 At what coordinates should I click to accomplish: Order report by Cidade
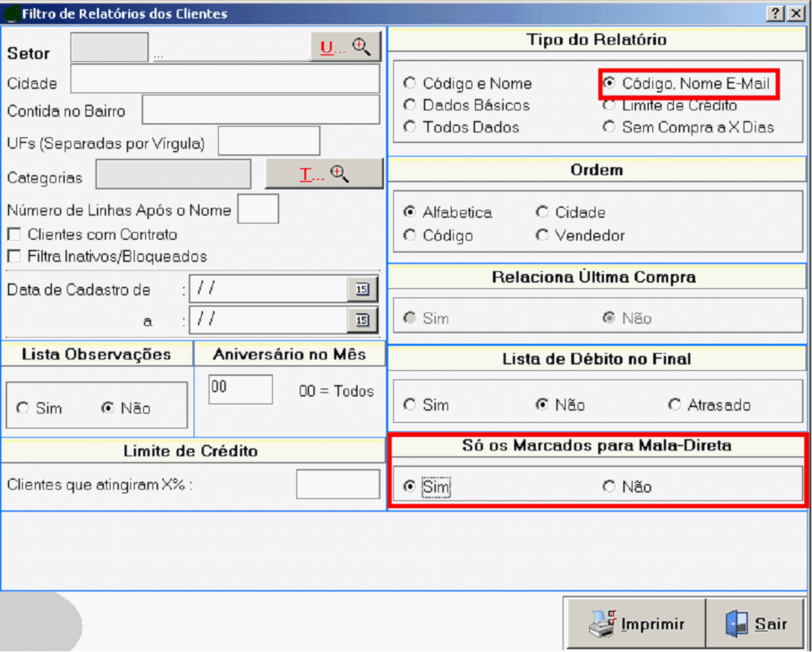point(543,213)
